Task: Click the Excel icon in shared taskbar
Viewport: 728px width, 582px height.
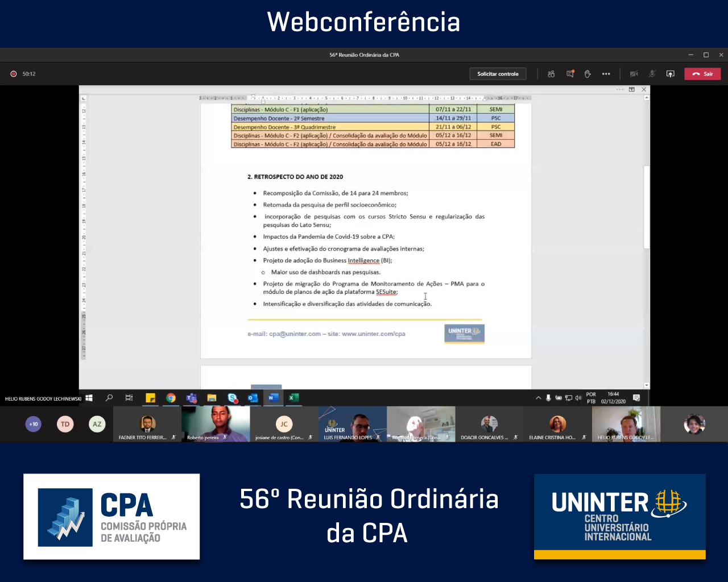Action: point(293,398)
